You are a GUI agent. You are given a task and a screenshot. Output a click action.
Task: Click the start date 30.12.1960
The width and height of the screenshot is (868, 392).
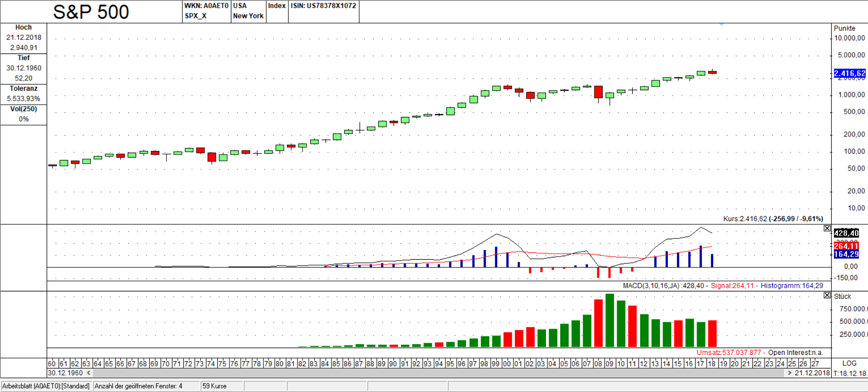[x=65, y=373]
